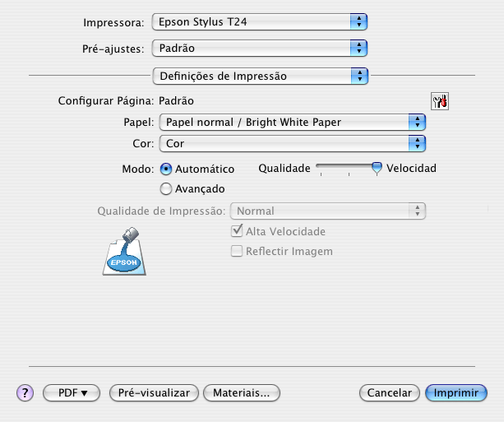Click the Pré-ajustes: label
This screenshot has height=422, width=504.
pyautogui.click(x=113, y=49)
